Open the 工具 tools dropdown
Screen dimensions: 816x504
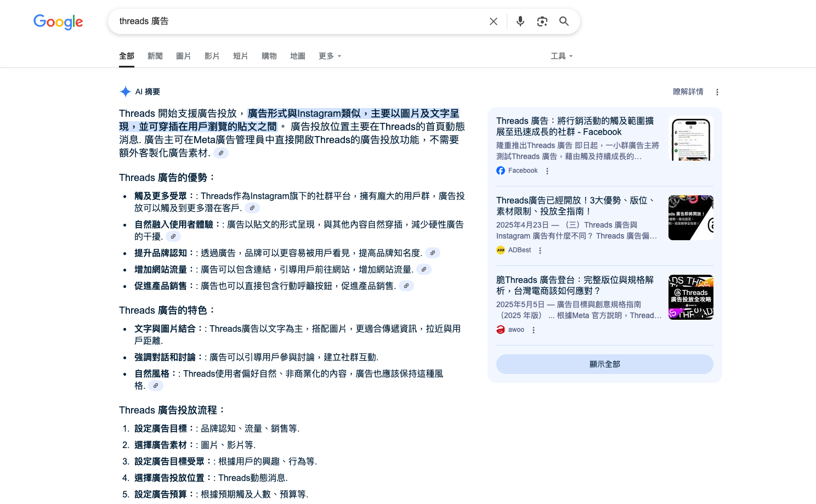[x=562, y=56]
